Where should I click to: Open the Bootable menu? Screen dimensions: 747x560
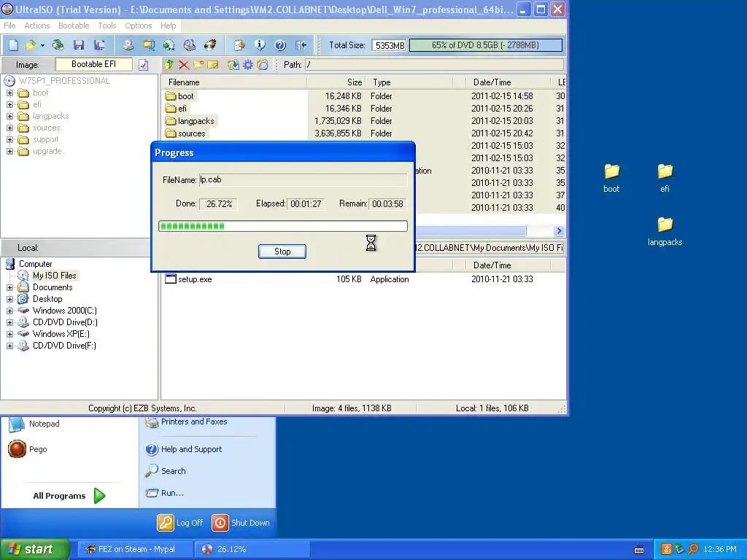pos(74,26)
